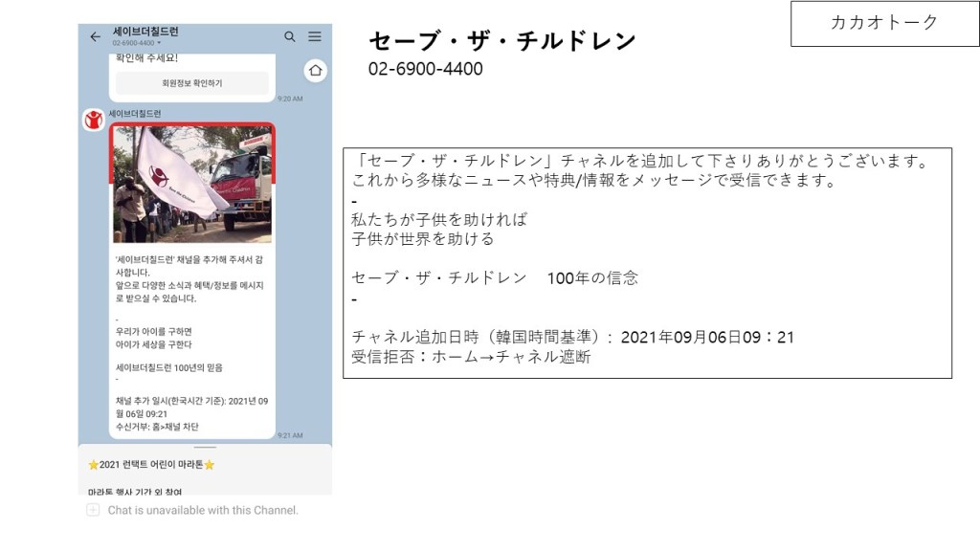980x551 pixels.
Task: Click the カカオトーク label box
Action: (884, 23)
